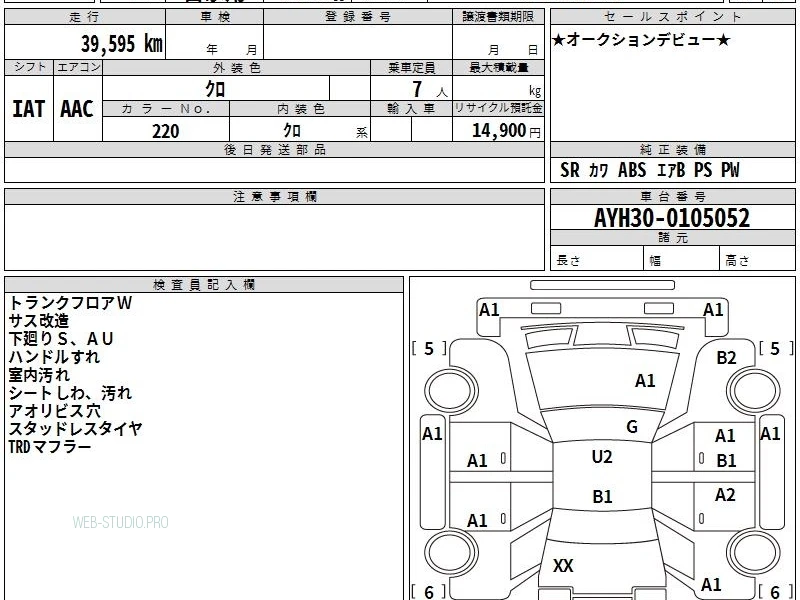Select the 幅 dimension label

[655, 261]
